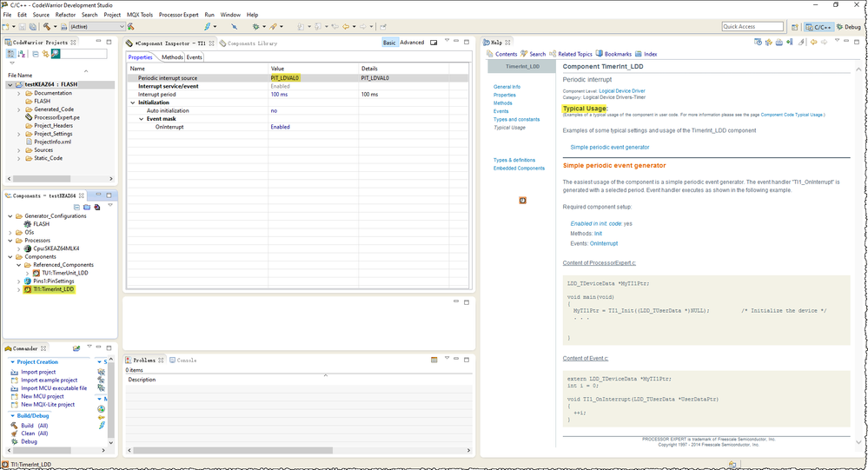Screen dimensions: 868x470
Task: Click the Generate Code icon in Components view
Action: (96, 207)
